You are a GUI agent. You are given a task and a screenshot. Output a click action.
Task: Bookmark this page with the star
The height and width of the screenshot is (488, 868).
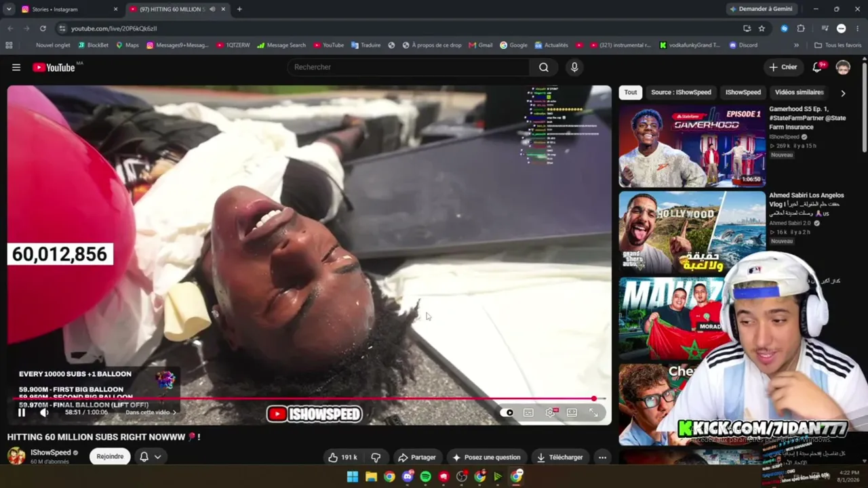762,28
